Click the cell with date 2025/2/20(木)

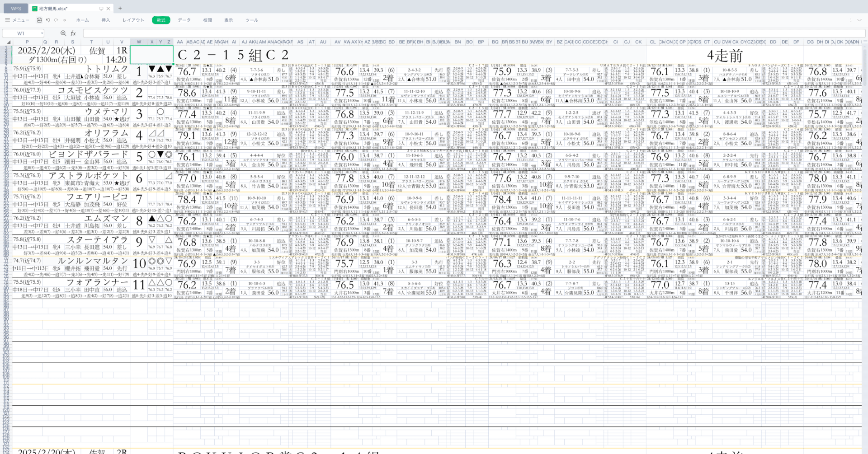click(x=47, y=51)
